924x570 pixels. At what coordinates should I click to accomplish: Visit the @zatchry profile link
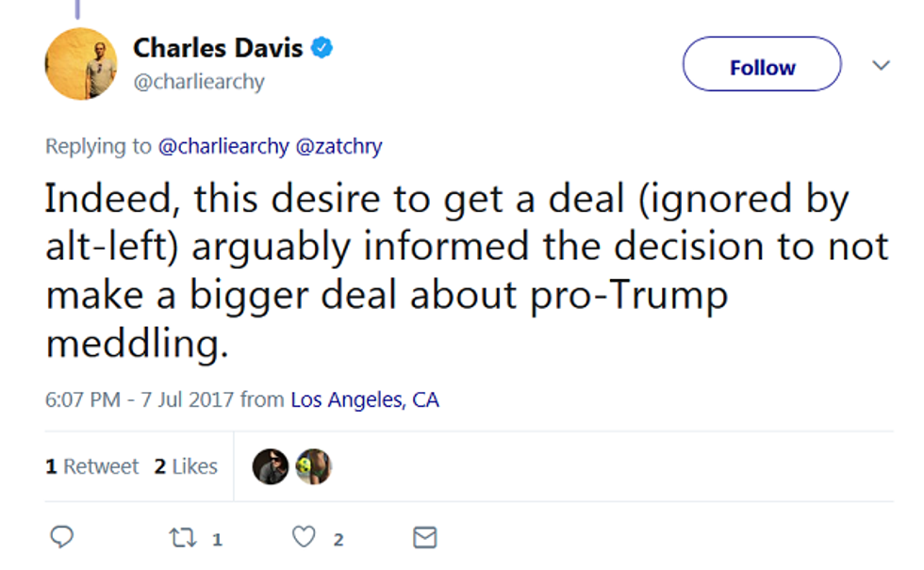pos(338,146)
